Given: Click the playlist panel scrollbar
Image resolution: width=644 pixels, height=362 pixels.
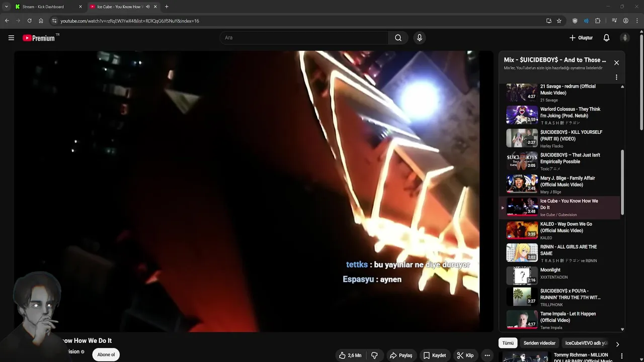Looking at the screenshot, I should pyautogui.click(x=622, y=183).
